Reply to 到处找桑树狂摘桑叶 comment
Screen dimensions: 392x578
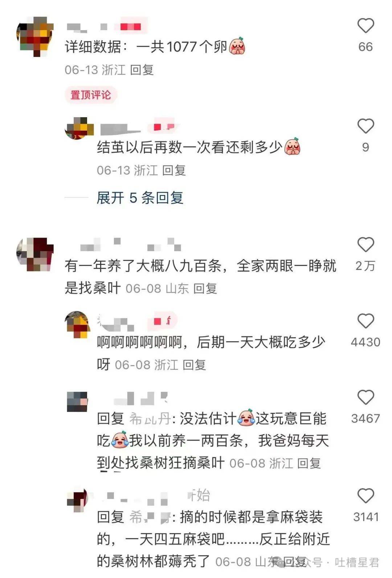(x=309, y=463)
